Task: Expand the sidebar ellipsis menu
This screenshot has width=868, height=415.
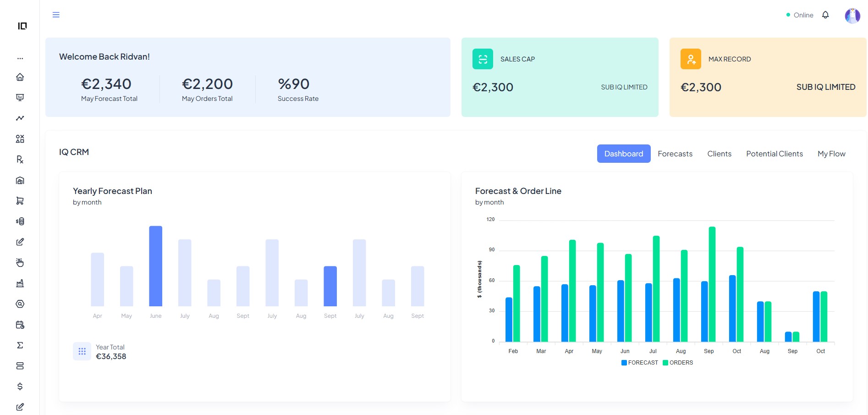Action: [x=20, y=59]
